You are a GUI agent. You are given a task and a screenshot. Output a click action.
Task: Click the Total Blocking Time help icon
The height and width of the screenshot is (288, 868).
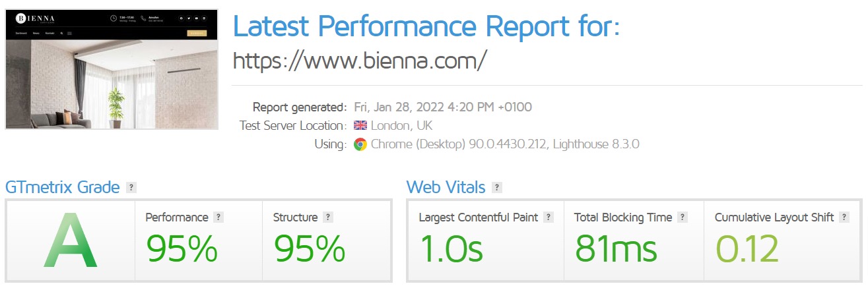pos(683,217)
